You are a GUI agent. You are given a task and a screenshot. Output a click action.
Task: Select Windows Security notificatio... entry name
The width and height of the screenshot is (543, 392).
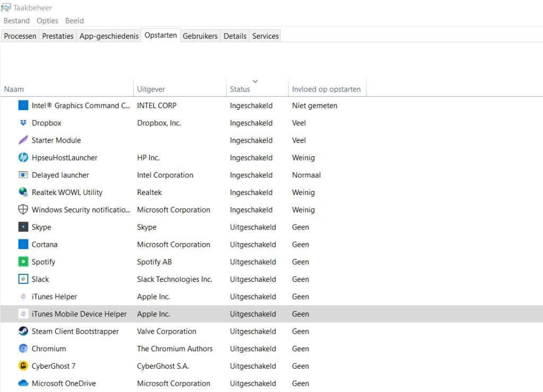click(x=81, y=210)
